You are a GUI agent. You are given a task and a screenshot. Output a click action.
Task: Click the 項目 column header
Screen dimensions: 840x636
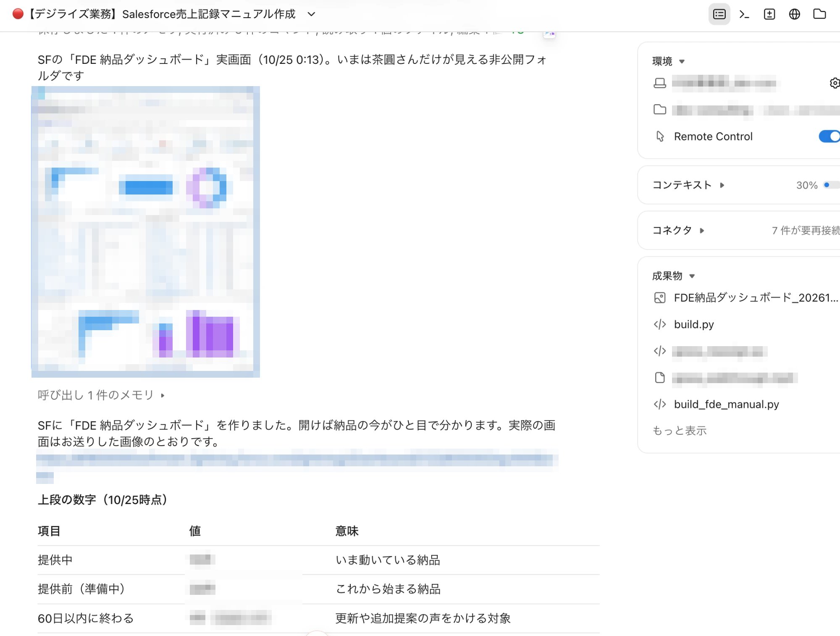click(x=49, y=531)
